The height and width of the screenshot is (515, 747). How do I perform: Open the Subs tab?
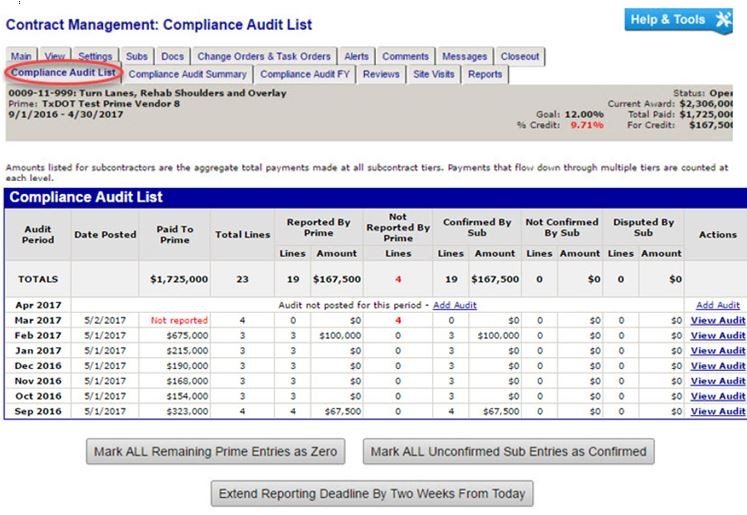[137, 57]
